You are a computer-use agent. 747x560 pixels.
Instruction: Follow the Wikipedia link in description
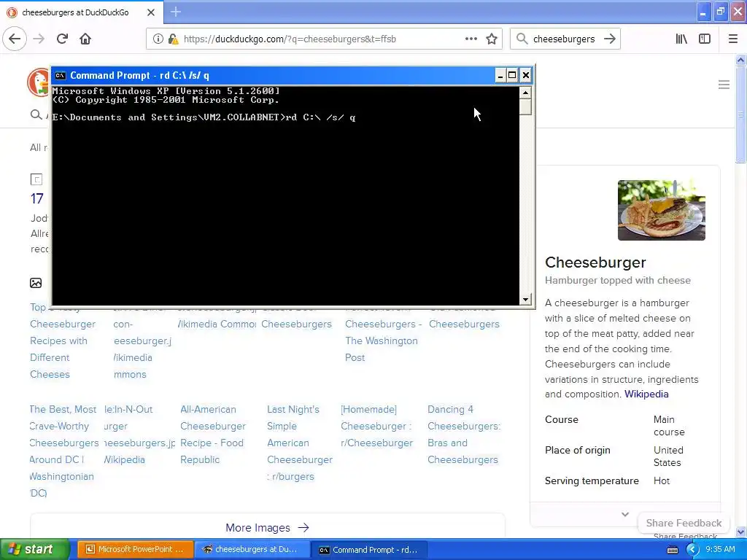pyautogui.click(x=646, y=394)
